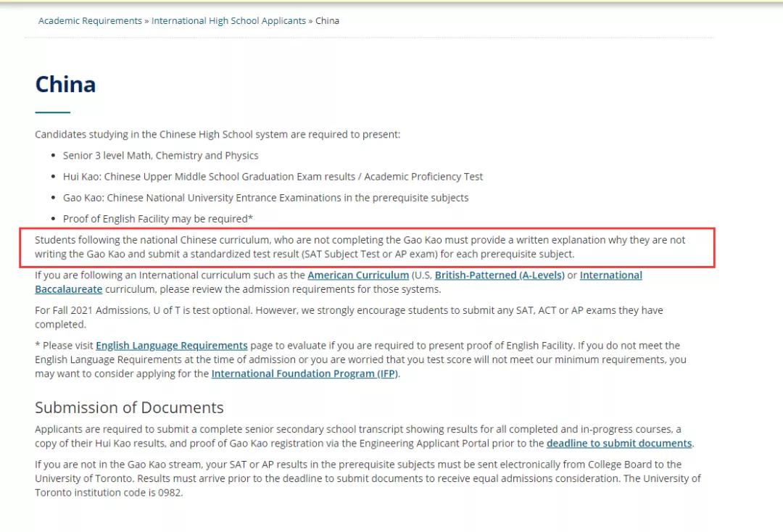
Task: Click the line 'Toronto institution code is 0982.'
Action: (109, 493)
